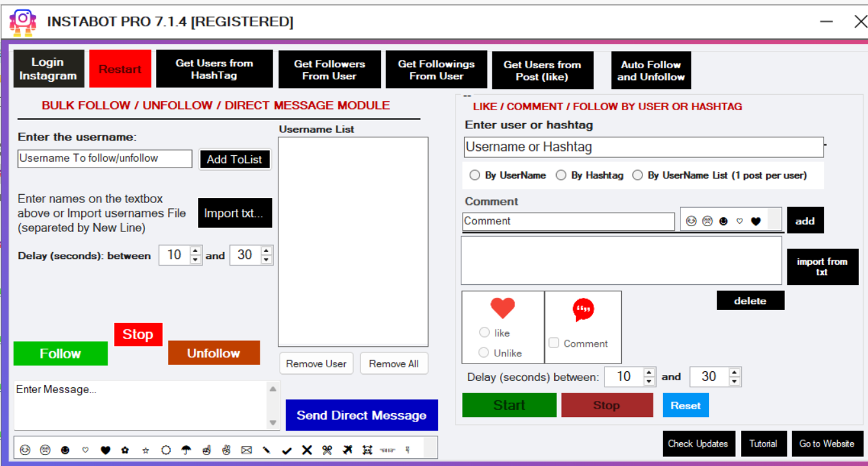Increase the like module maximum delay of 30
Viewport: 868px width, 466px height.
[x=735, y=372]
